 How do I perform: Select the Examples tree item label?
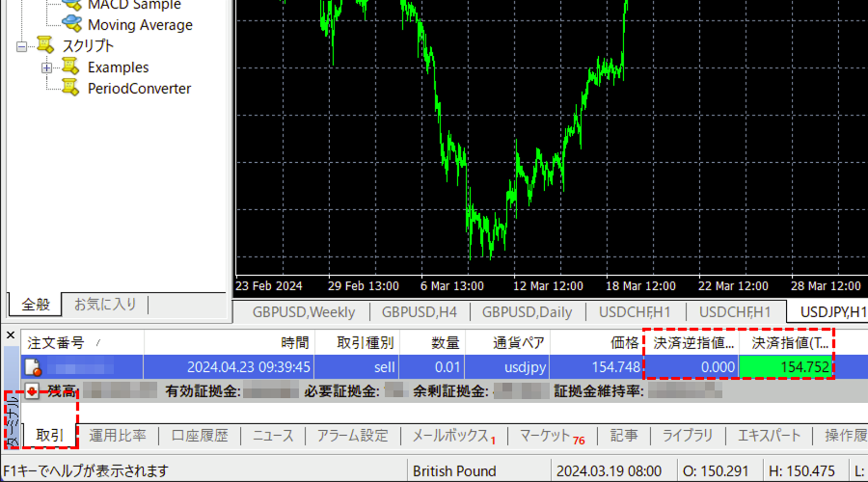(x=119, y=67)
